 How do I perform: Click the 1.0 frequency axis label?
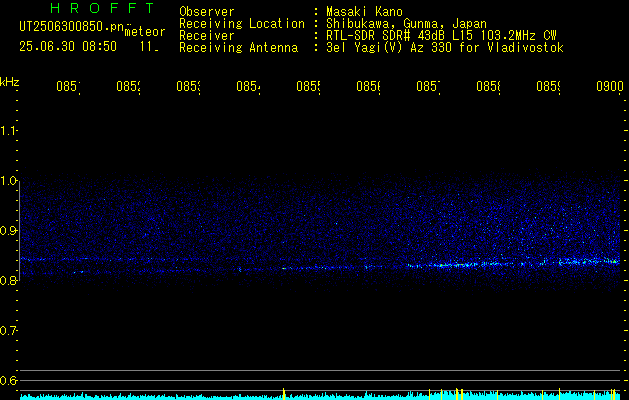click(8, 181)
